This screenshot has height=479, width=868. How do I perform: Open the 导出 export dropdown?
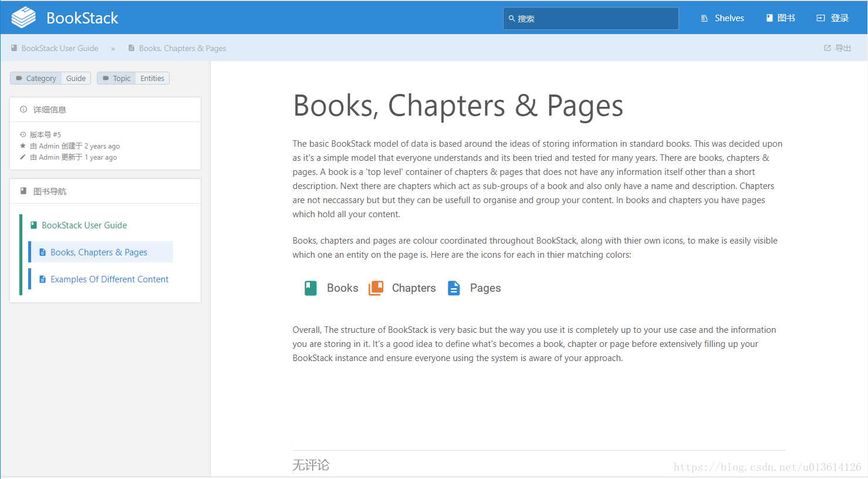click(x=837, y=48)
